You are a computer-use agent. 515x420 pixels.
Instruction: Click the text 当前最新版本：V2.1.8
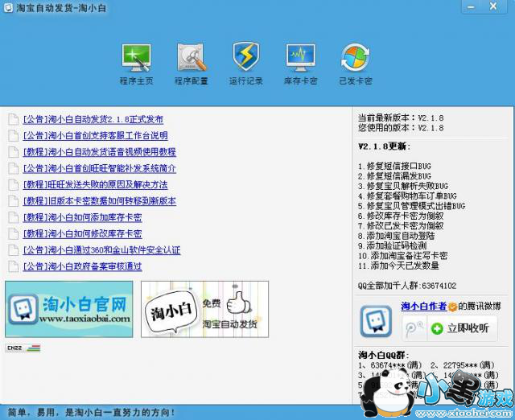pyautogui.click(x=401, y=118)
